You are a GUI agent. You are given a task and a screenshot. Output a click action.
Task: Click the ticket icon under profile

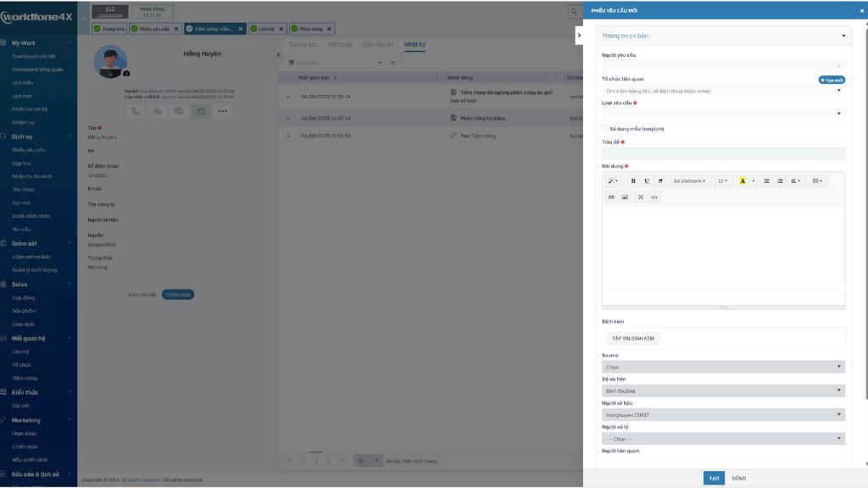(201, 111)
